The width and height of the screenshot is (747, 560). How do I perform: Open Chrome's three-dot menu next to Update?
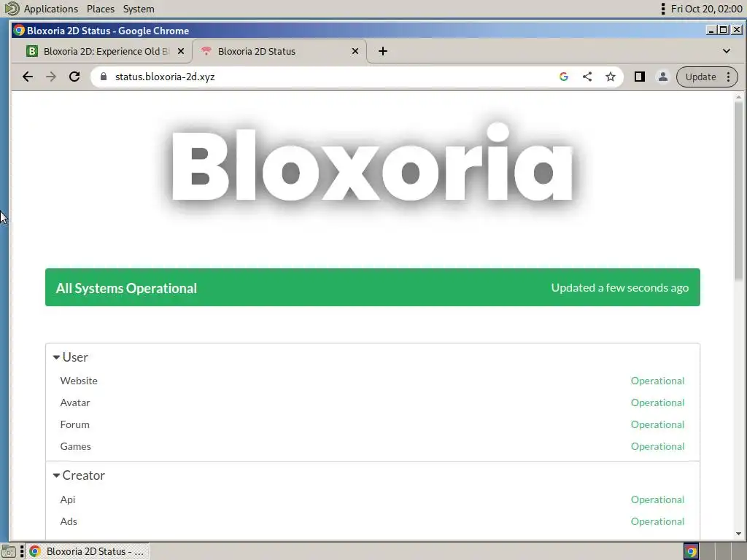tap(729, 77)
